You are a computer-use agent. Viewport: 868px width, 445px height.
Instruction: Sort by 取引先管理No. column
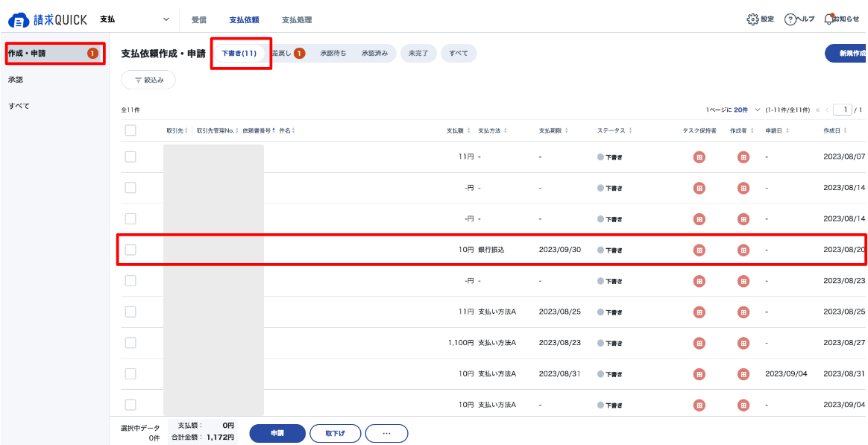pos(218,130)
